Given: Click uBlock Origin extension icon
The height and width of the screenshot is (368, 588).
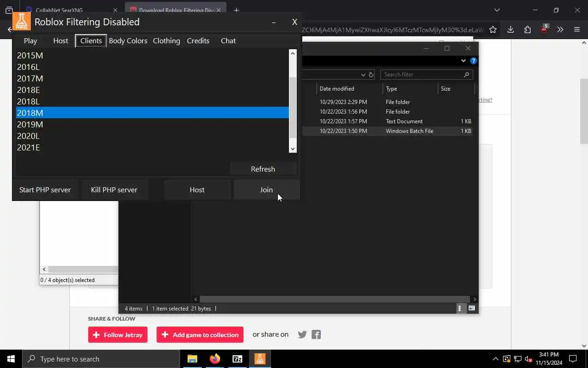Looking at the screenshot, I should pyautogui.click(x=544, y=29).
